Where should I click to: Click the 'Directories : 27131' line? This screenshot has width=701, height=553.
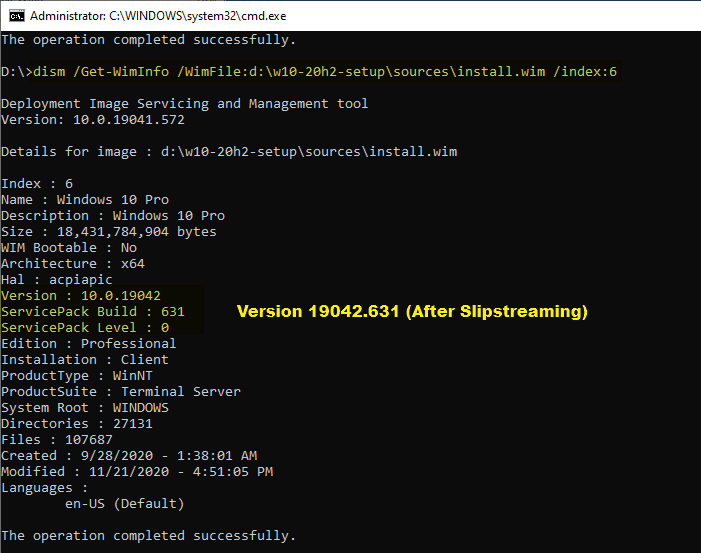[77, 424]
